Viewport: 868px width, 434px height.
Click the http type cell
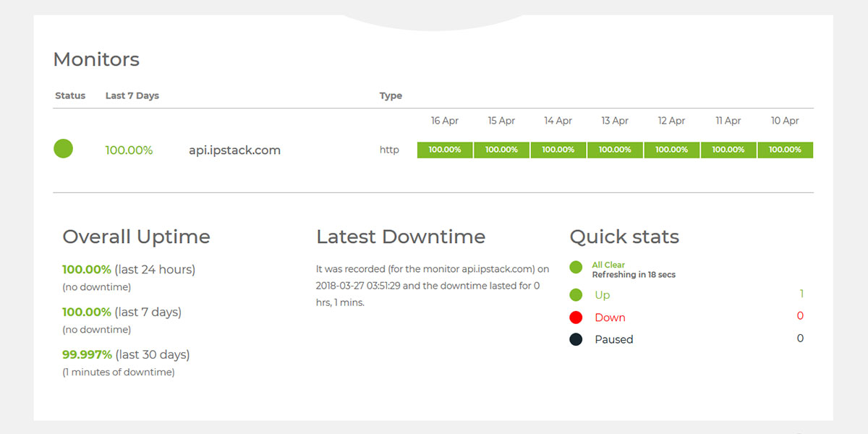[389, 150]
